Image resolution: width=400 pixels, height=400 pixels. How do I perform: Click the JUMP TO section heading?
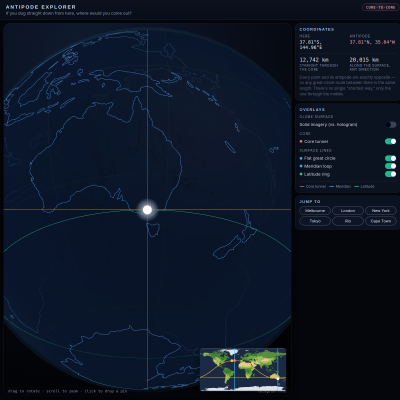click(x=310, y=202)
